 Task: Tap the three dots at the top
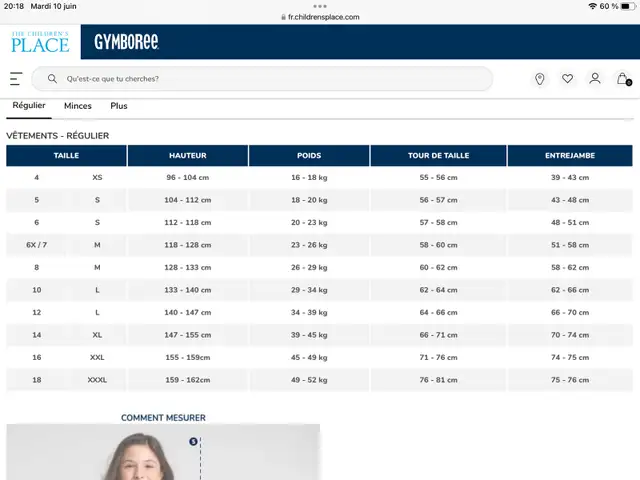320,6
